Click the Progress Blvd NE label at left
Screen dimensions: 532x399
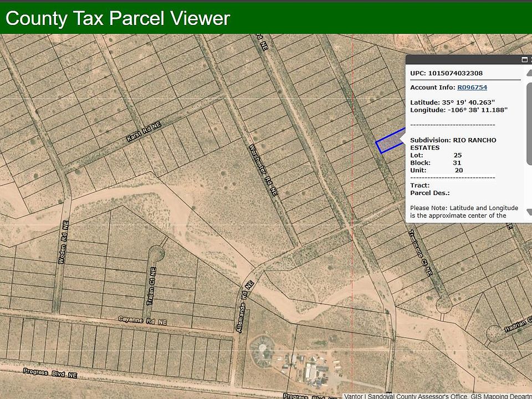coord(50,374)
